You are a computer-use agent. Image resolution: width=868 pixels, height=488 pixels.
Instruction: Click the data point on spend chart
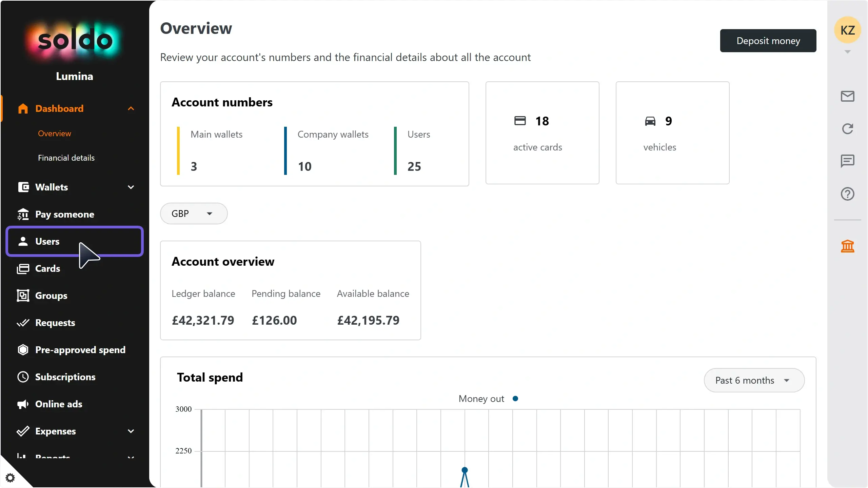click(465, 470)
